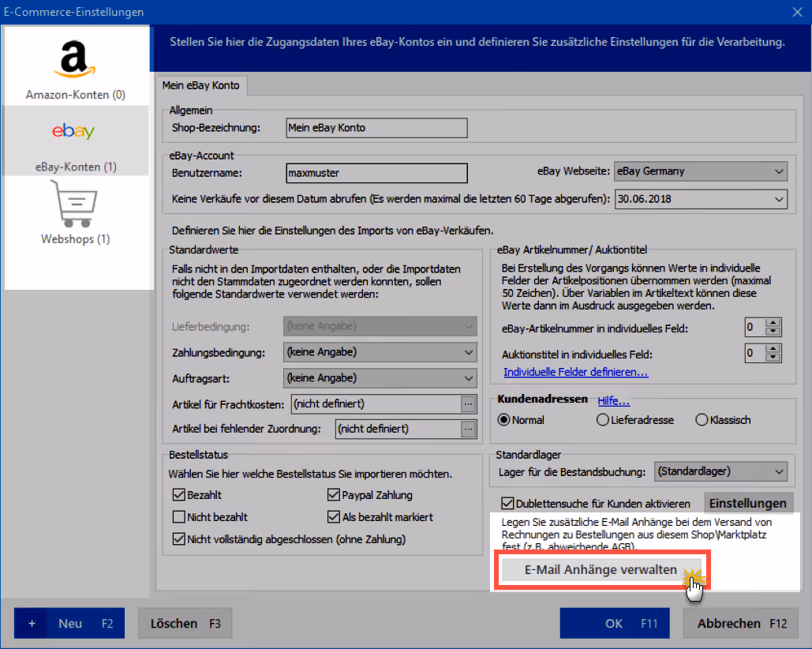The height and width of the screenshot is (649, 812).
Task: Browse for Artikel für Frachtkosten ellipsis button
Action: click(468, 404)
